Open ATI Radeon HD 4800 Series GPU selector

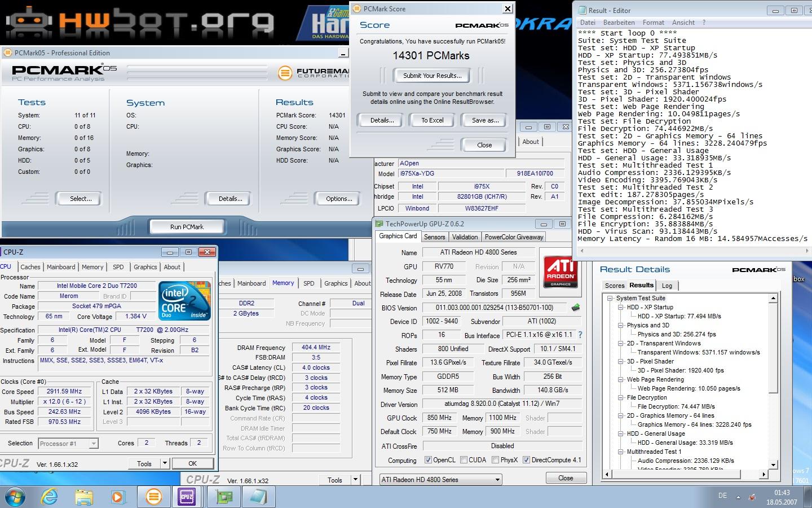tap(440, 480)
